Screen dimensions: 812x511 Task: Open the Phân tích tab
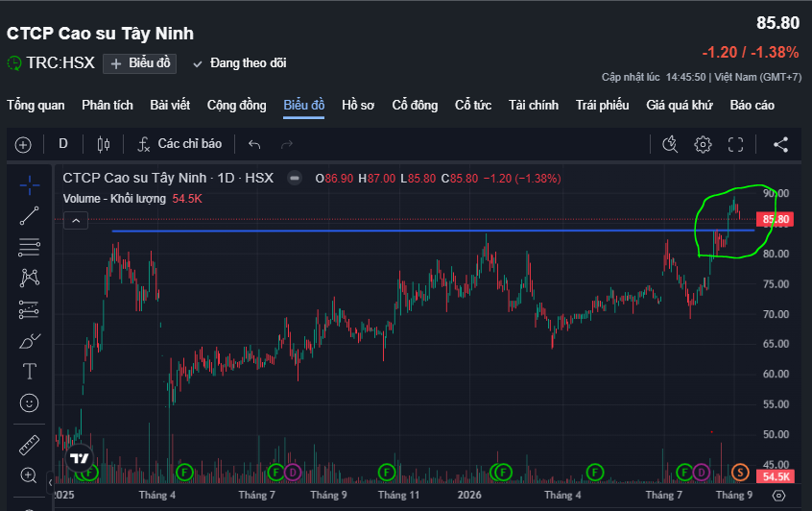[107, 106]
